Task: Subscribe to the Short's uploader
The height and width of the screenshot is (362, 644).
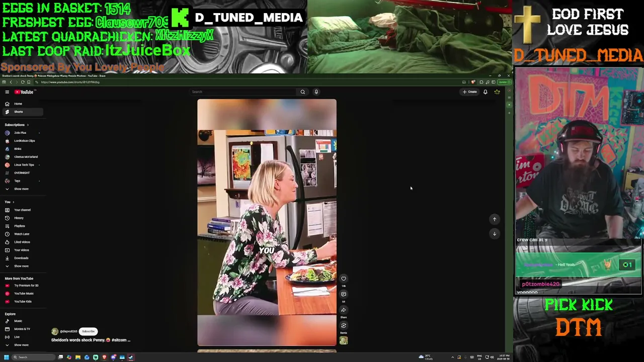Action: (x=88, y=332)
